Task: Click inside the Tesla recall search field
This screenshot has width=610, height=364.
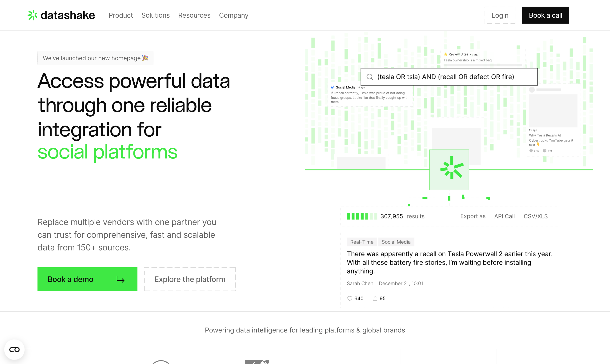Action: 449,76
